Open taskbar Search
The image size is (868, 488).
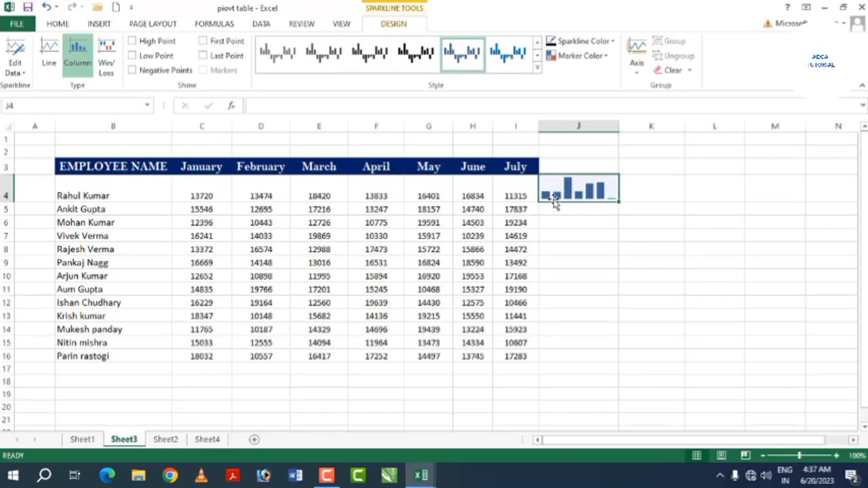pos(44,475)
